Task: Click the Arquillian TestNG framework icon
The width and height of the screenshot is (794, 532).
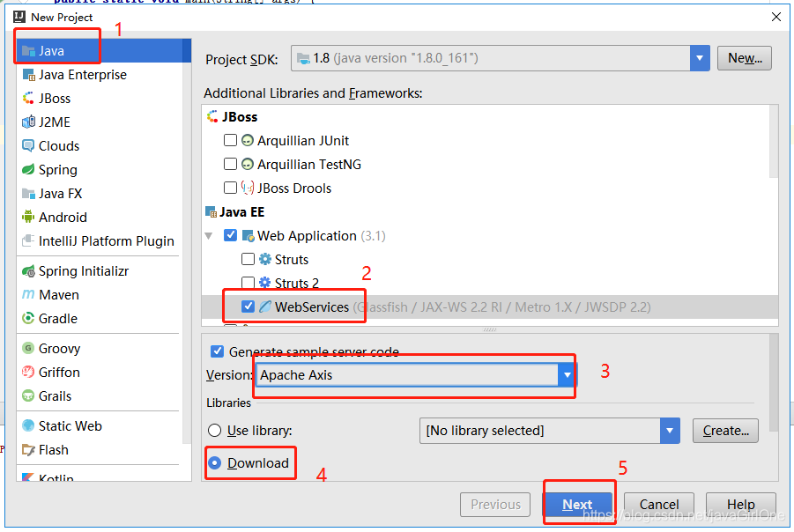Action: pyautogui.click(x=247, y=164)
